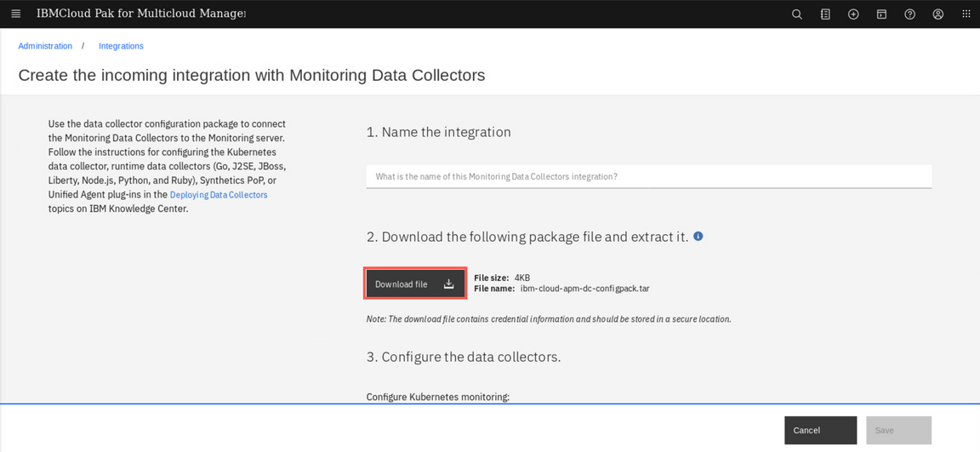
Task: Open the app switcher grid icon
Action: tap(966, 14)
